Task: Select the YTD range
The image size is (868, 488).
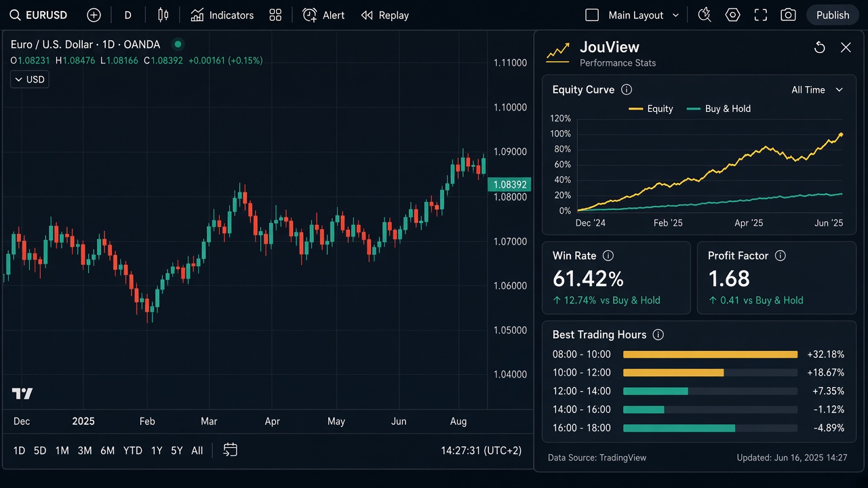Action: [x=132, y=451]
